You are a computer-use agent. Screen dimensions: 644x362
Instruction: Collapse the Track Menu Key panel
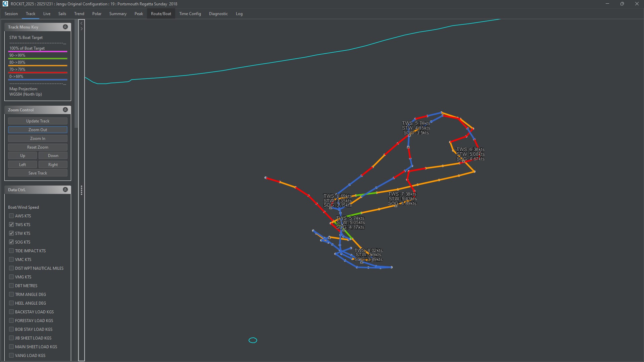pos(65,27)
